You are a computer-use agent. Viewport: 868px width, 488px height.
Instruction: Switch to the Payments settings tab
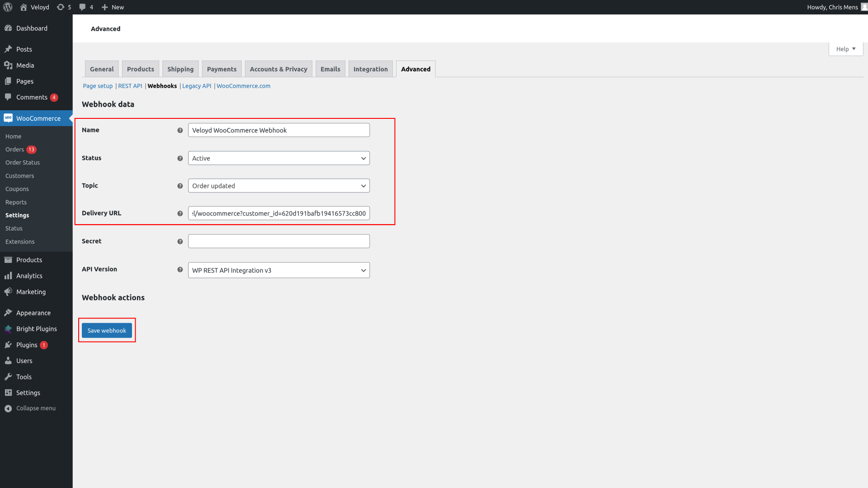click(222, 69)
